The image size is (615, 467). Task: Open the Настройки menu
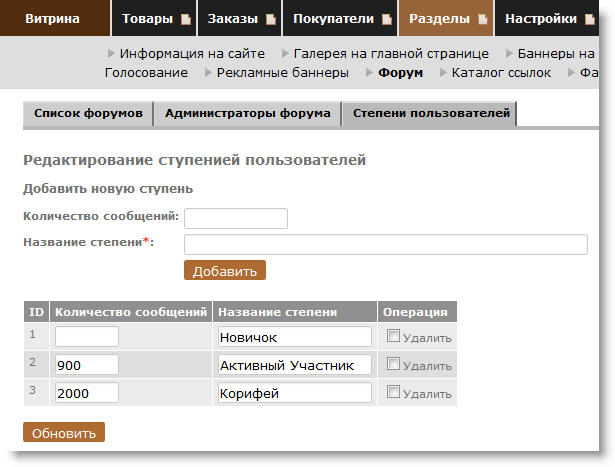coord(547,18)
